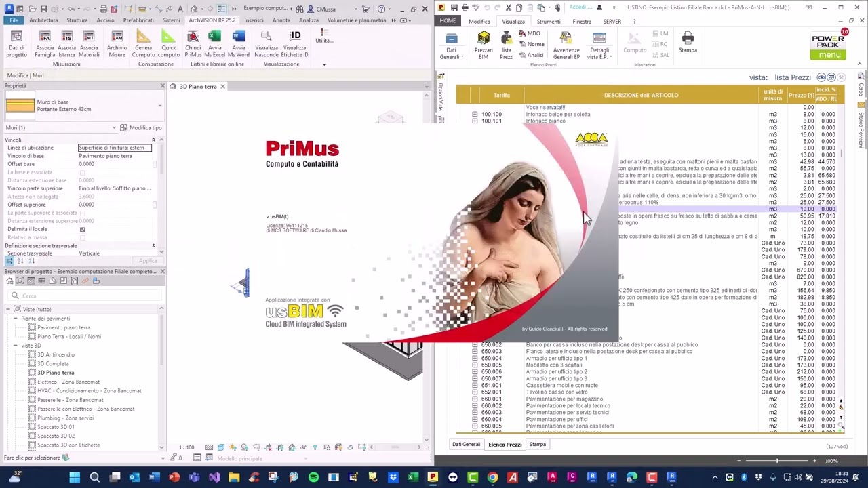868x488 pixels.
Task: Click Visualizza Etichette ID tool
Action: (295, 43)
